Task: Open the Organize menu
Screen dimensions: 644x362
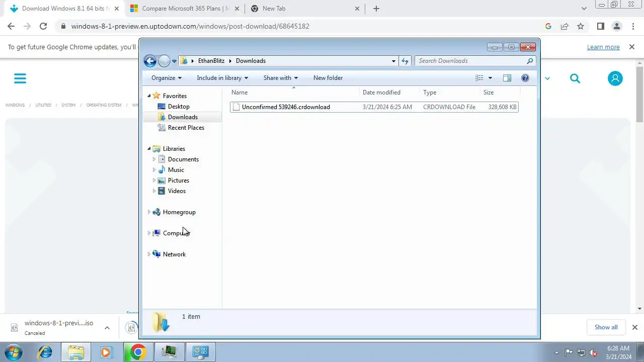Action: (x=167, y=78)
